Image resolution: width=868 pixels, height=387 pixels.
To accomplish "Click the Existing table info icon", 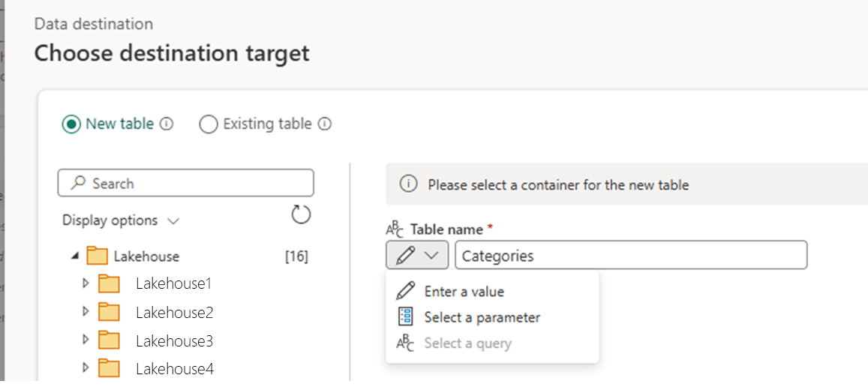I will pos(325,124).
